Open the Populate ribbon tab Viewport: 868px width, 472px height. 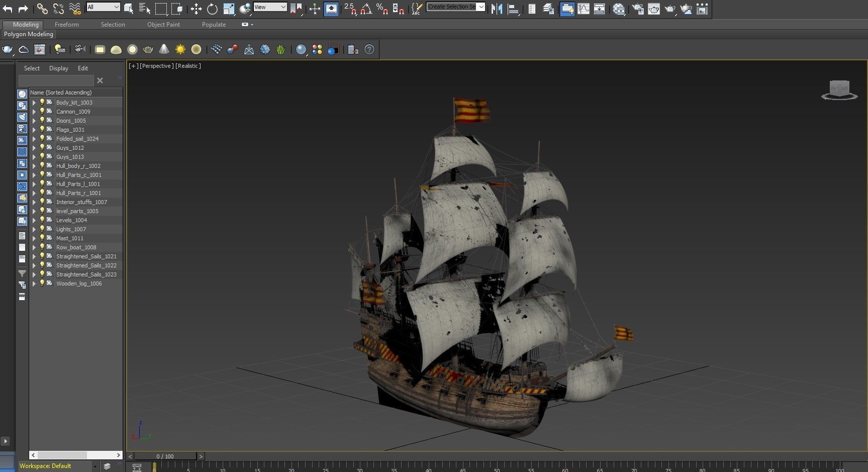(214, 24)
